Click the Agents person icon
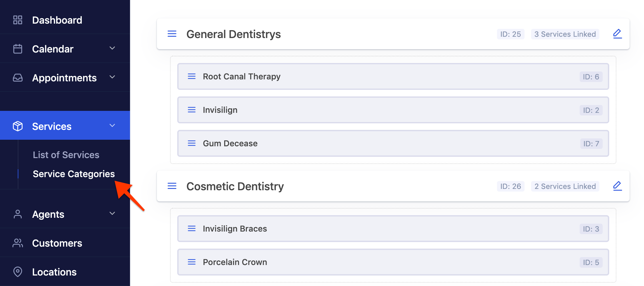This screenshot has height=286, width=644. (x=18, y=214)
